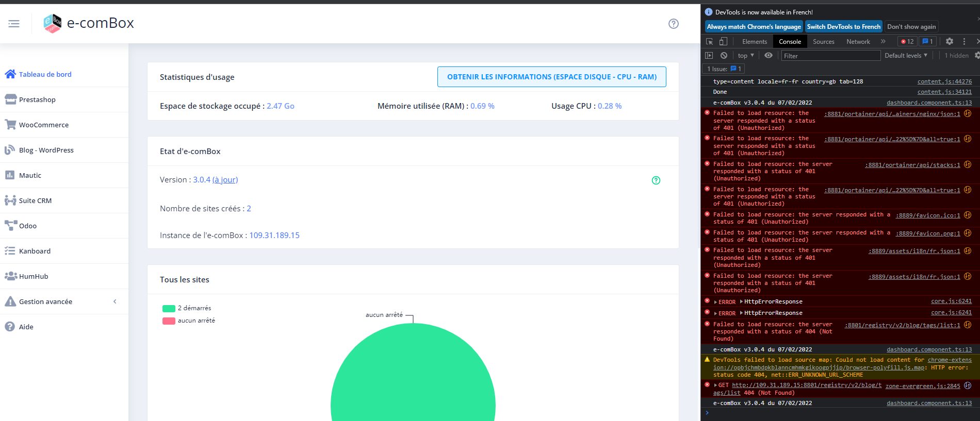The height and width of the screenshot is (421, 980).
Task: Activate DevTools inspect element picker
Action: (x=710, y=41)
